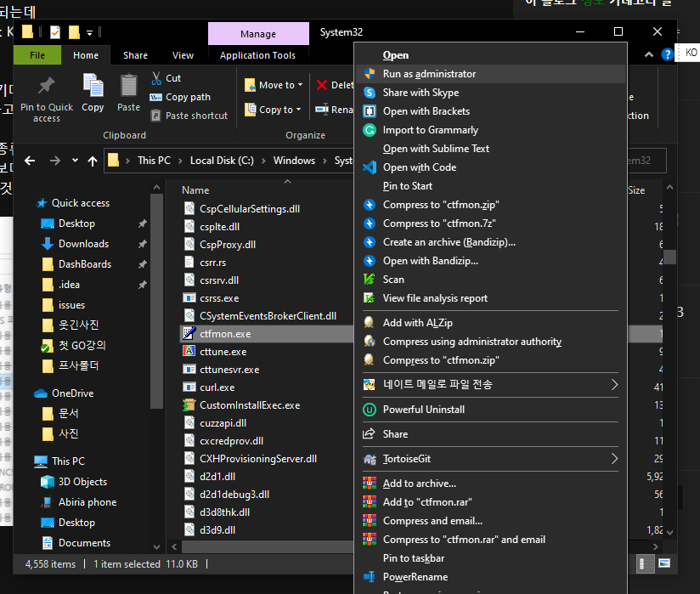Screen dimensions: 700x594
Task: Click the horizontal scrollbar in file list
Action: click(267, 546)
